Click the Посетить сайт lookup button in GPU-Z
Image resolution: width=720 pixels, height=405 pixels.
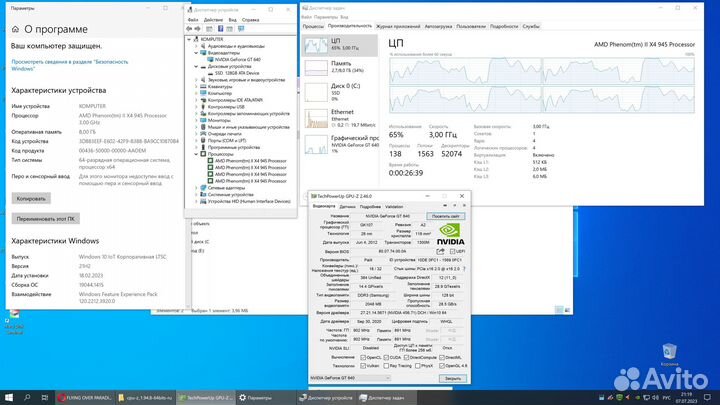(445, 216)
